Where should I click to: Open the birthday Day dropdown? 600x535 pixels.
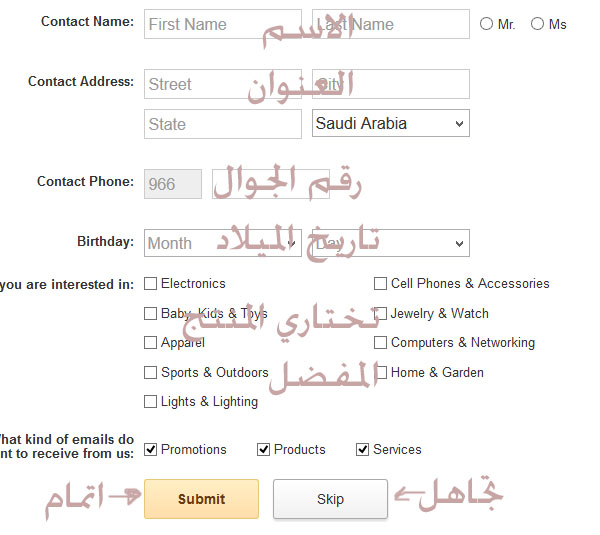click(390, 243)
